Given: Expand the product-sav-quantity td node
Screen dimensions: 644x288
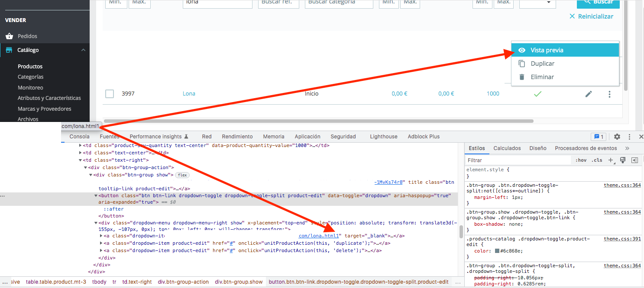Looking at the screenshot, I should [x=80, y=146].
